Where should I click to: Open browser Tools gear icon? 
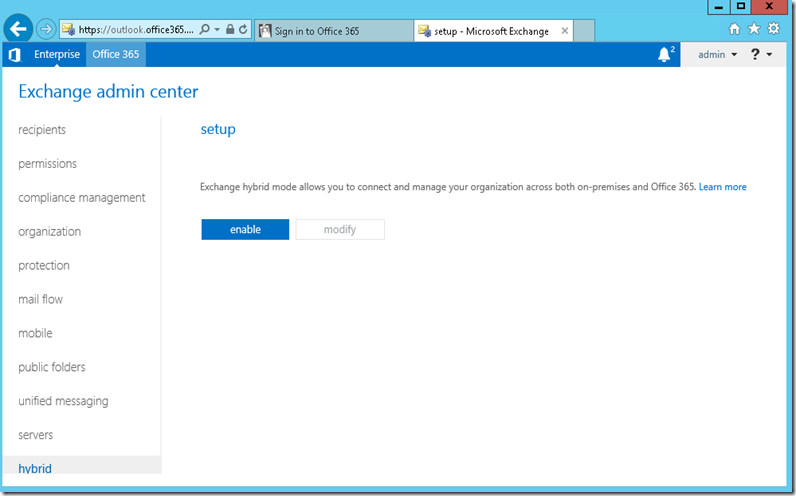click(774, 28)
